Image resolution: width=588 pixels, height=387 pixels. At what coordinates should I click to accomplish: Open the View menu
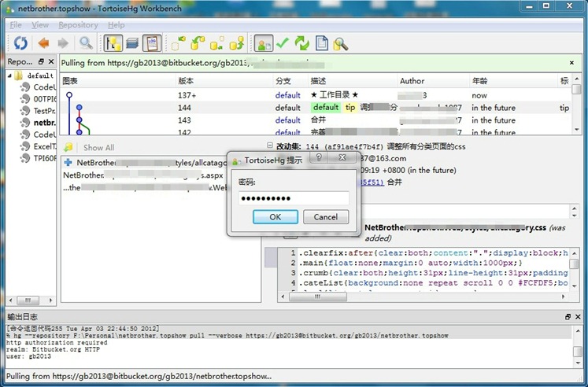click(x=40, y=24)
